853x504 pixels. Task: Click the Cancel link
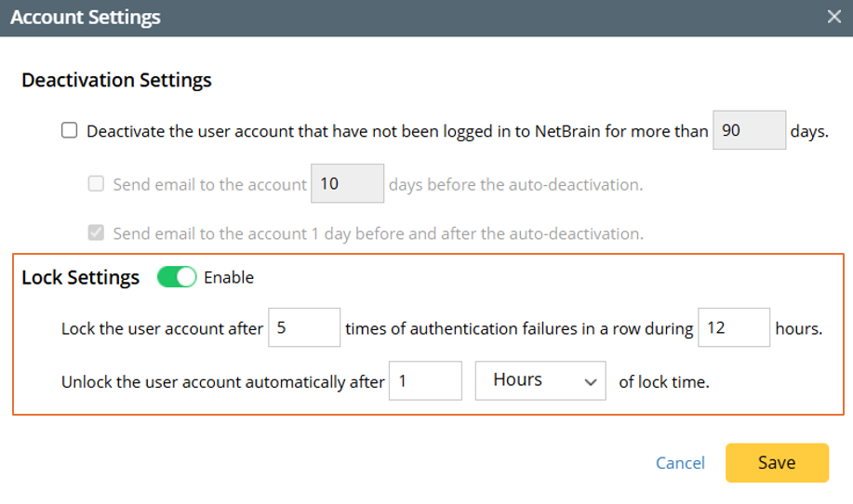tap(680, 463)
